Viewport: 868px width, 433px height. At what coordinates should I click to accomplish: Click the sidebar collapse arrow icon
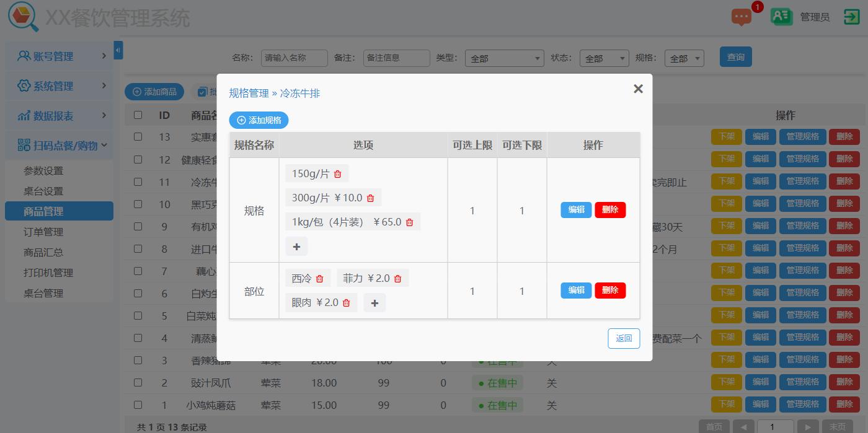tap(118, 50)
